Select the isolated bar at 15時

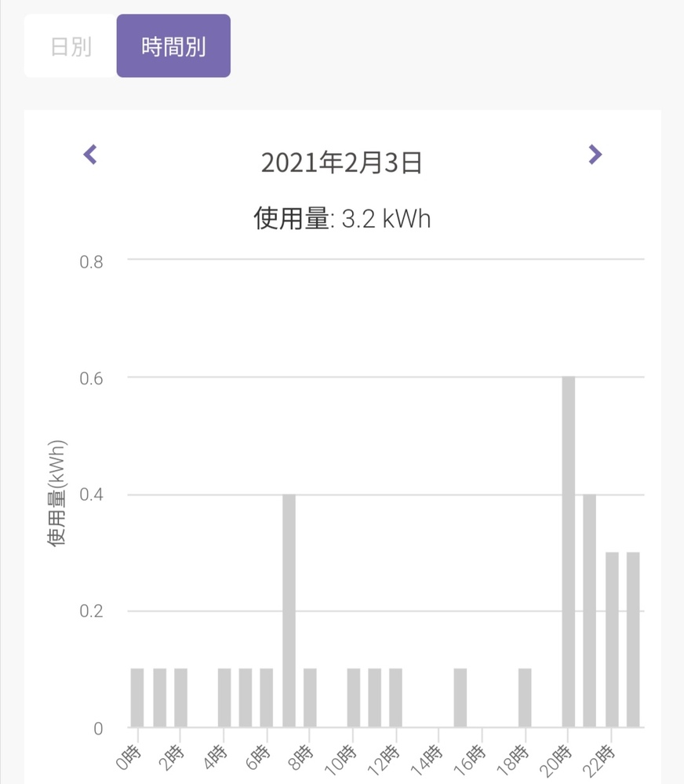click(460, 698)
